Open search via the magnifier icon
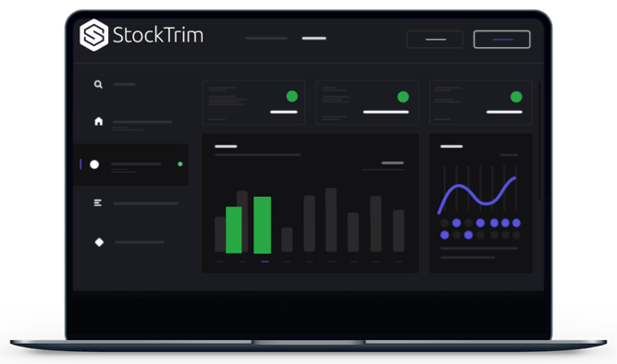 [x=98, y=84]
